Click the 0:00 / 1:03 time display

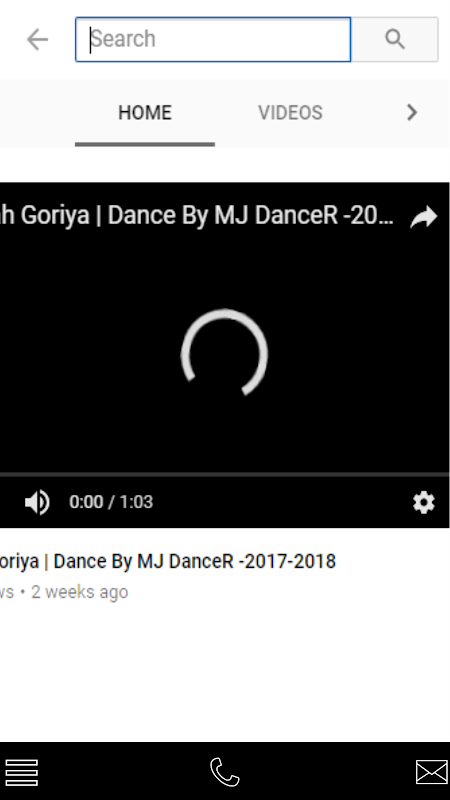click(x=111, y=502)
